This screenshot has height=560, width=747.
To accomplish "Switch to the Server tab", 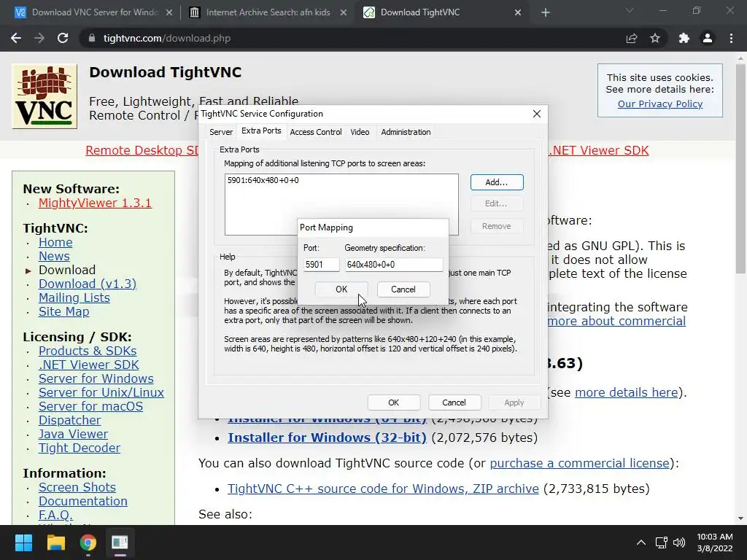I will click(x=221, y=132).
